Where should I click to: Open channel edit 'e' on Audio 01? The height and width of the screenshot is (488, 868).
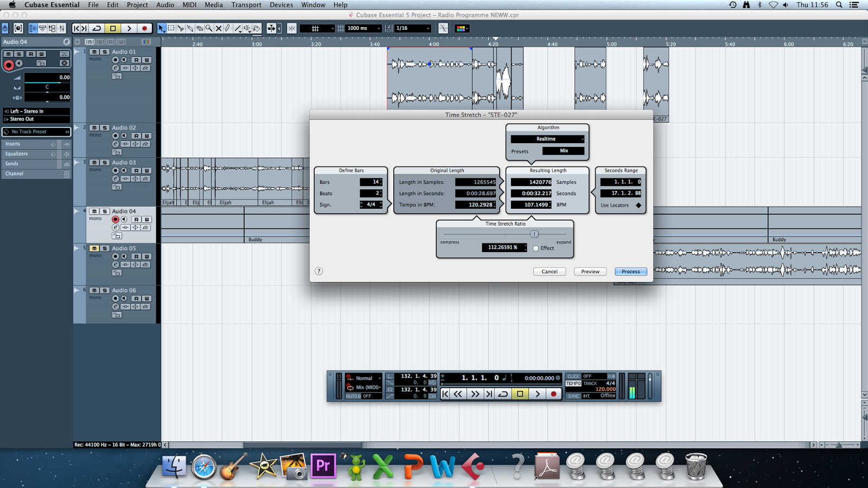[116, 68]
